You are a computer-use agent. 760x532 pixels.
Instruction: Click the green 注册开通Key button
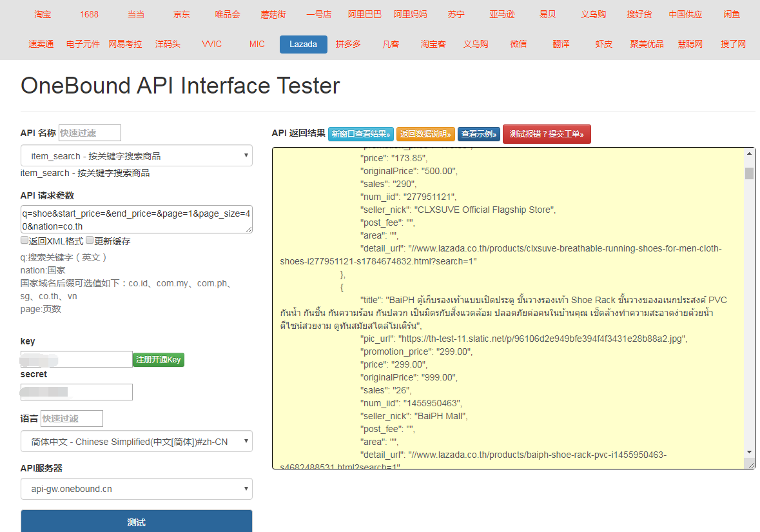tap(159, 359)
